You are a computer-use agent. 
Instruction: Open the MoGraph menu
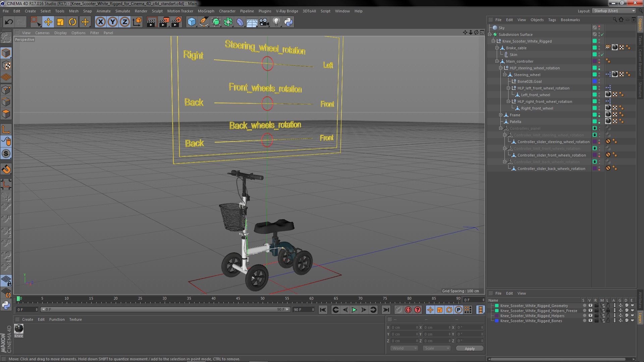click(206, 11)
